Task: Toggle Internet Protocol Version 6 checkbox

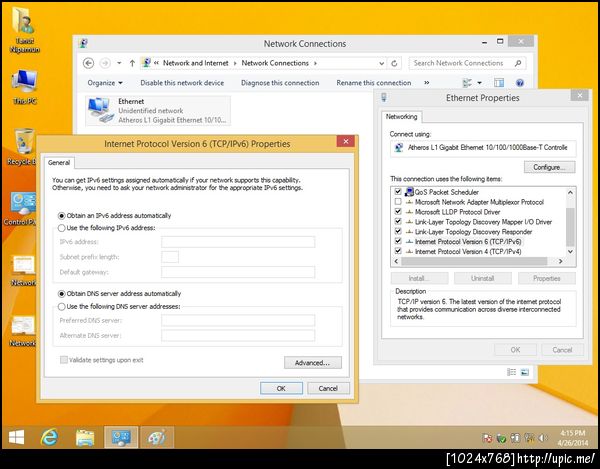Action: point(398,241)
